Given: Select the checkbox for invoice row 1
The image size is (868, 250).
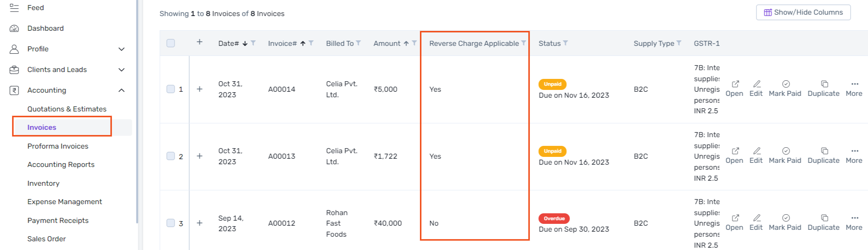Looking at the screenshot, I should [x=171, y=89].
